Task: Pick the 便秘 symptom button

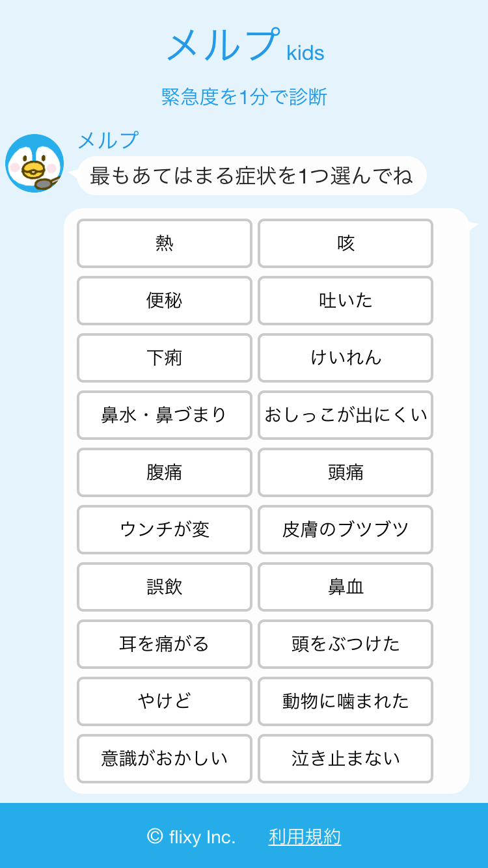Action: click(x=165, y=301)
